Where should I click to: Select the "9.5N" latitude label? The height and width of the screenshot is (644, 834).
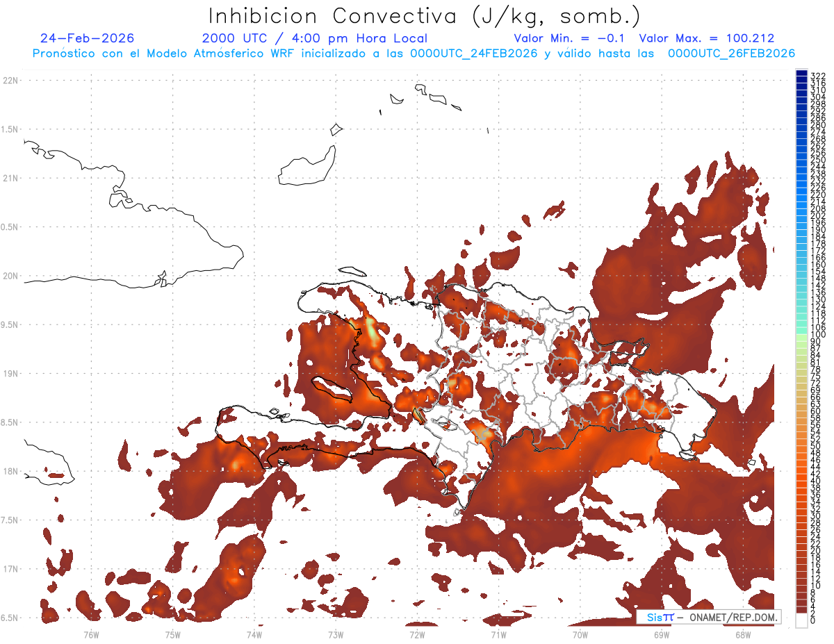(10, 324)
